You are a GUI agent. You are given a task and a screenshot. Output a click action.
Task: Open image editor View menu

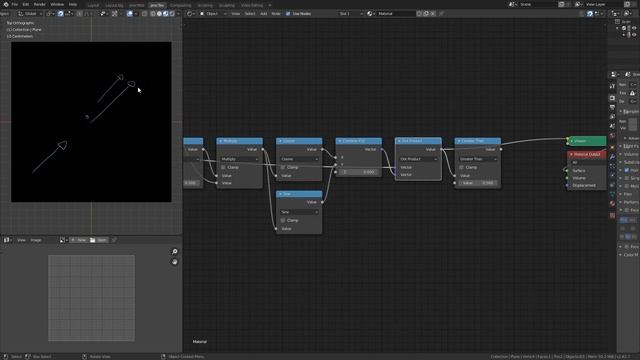(21, 240)
